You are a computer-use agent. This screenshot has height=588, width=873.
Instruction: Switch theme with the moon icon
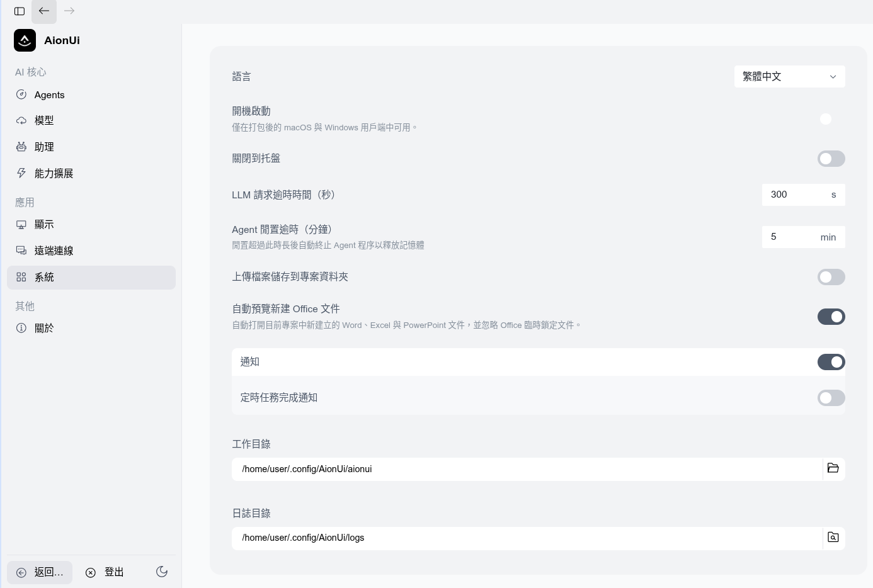[x=162, y=572]
